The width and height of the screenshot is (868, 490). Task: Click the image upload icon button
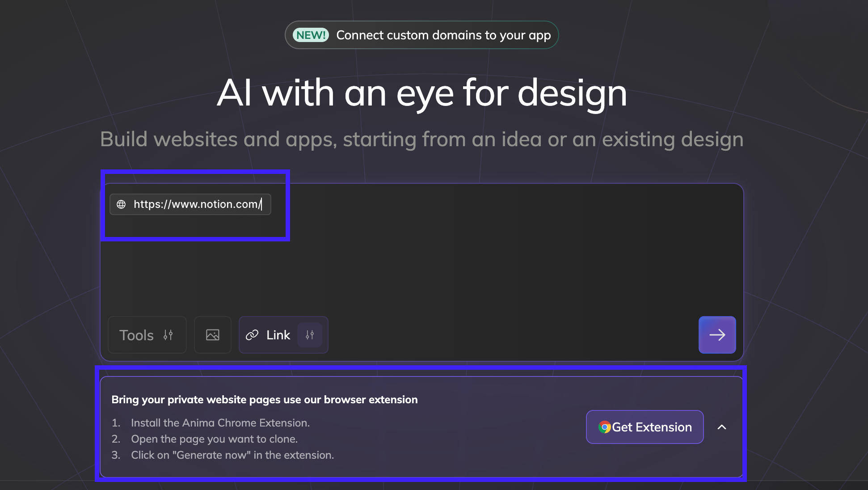coord(213,335)
